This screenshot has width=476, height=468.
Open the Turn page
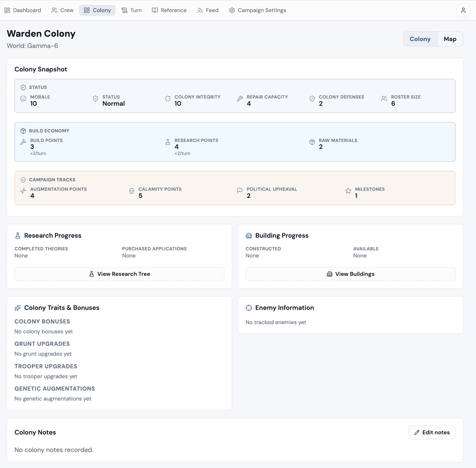click(x=132, y=10)
